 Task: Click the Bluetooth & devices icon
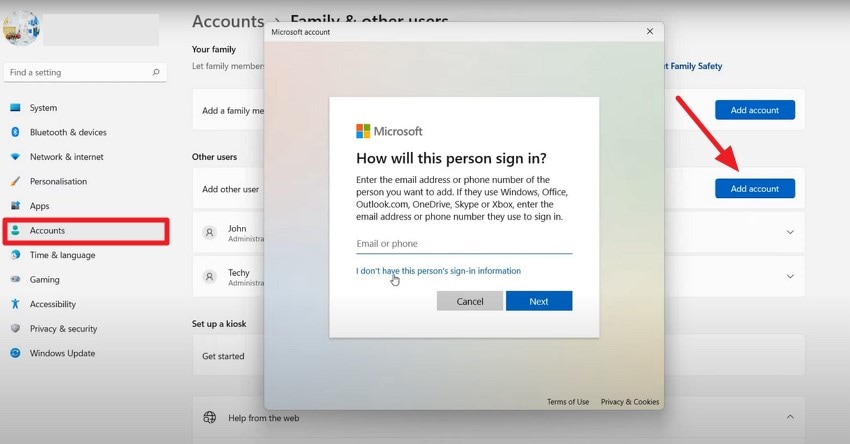[x=15, y=132]
